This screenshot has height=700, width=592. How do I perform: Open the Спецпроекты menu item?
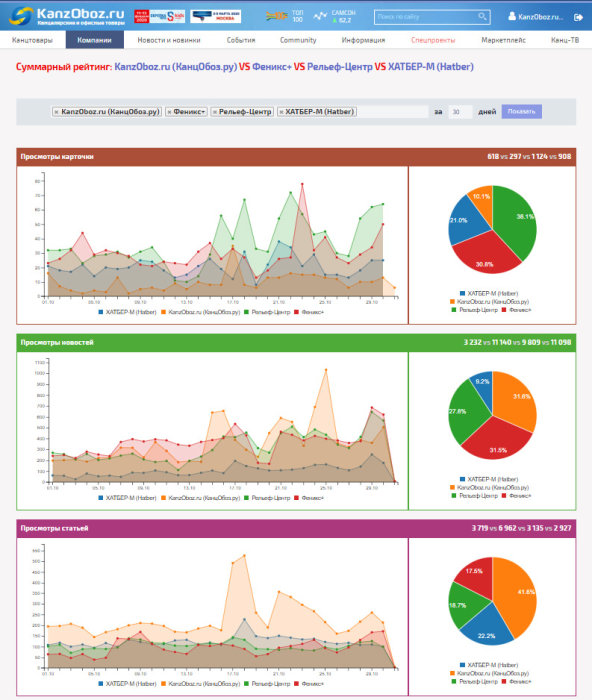(x=433, y=40)
